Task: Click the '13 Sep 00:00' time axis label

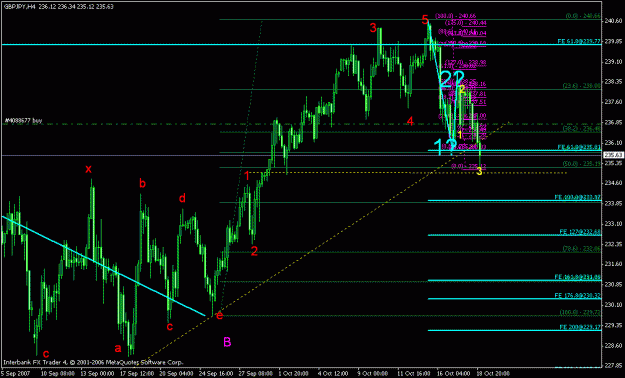Action: [x=97, y=374]
